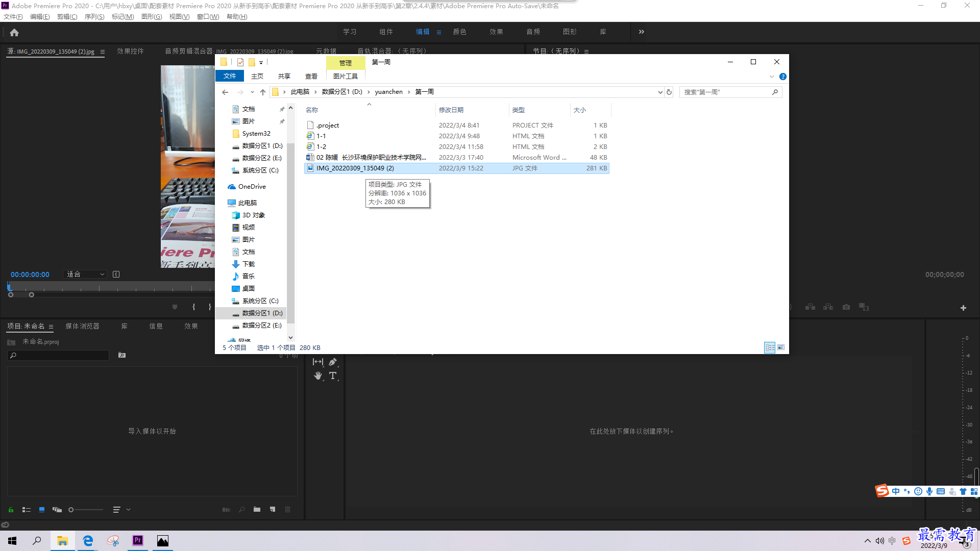Image resolution: width=980 pixels, height=551 pixels.
Task: Open Quick Access Toolbar customize dropdown
Action: pyautogui.click(x=261, y=62)
